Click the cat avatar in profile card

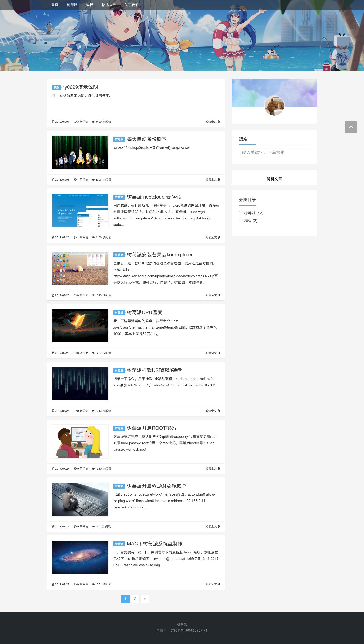[274, 106]
